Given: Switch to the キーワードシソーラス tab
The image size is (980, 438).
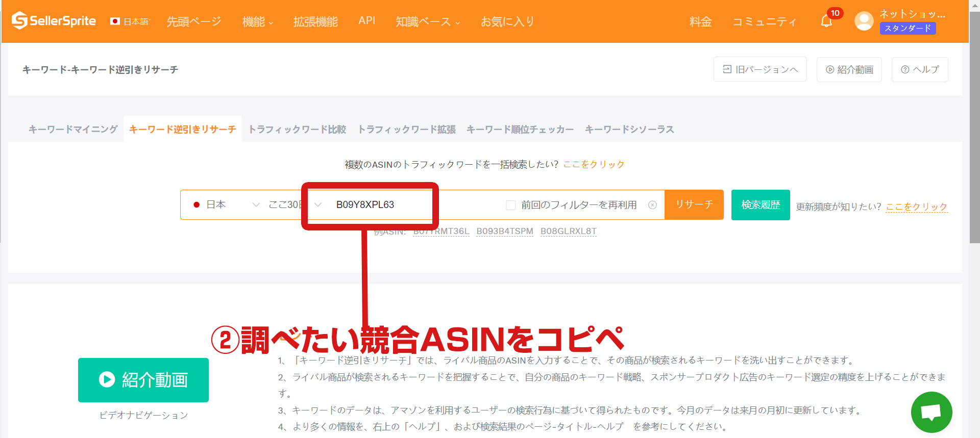Looking at the screenshot, I should tap(629, 130).
